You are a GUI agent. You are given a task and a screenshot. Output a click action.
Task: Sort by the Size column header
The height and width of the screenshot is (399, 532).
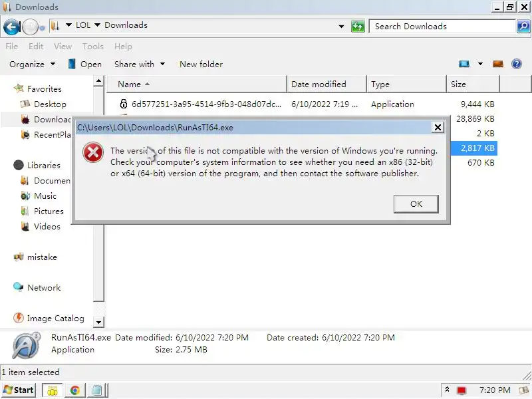pos(473,84)
